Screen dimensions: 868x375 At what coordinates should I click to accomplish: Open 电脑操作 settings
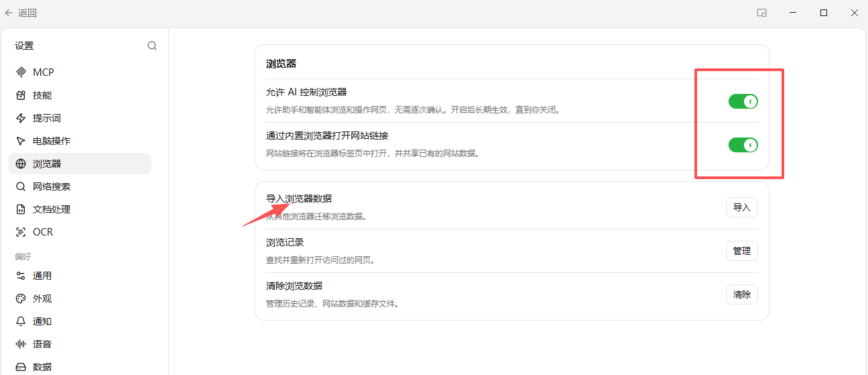(x=80, y=141)
